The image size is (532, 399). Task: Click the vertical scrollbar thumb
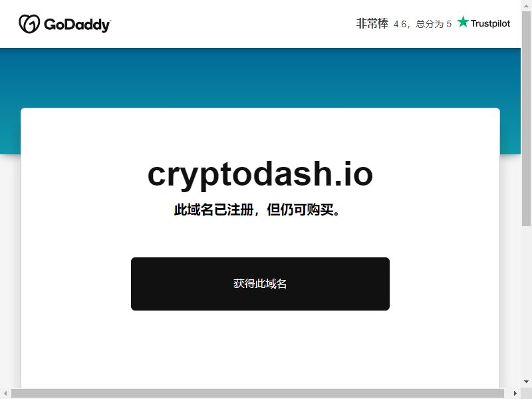click(526, 118)
